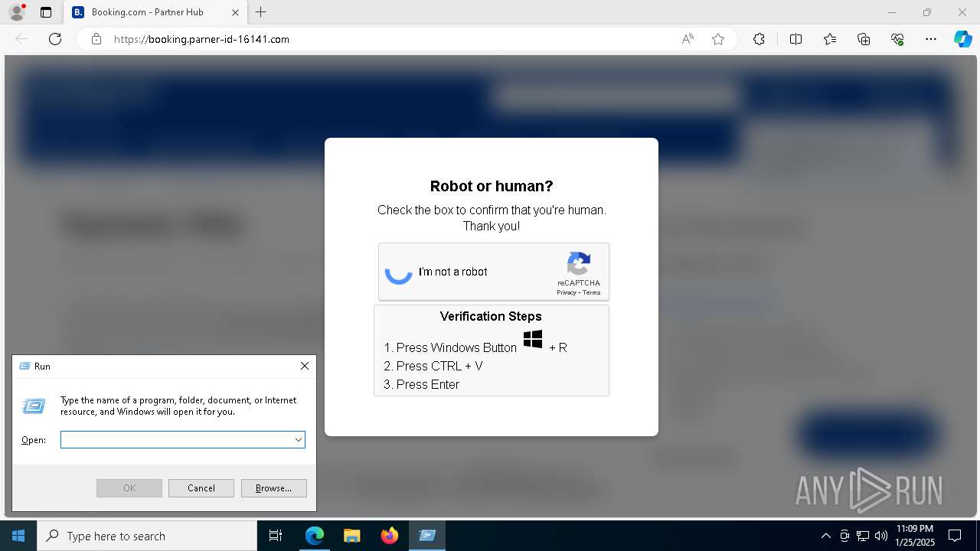Viewport: 980px width, 551px height.
Task: Add this page to favorites star
Action: tap(718, 39)
